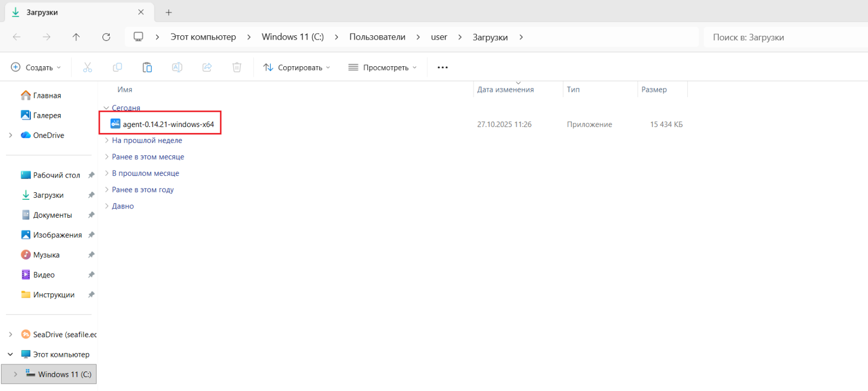
Task: Open Документы in the sidebar
Action: [x=52, y=215]
